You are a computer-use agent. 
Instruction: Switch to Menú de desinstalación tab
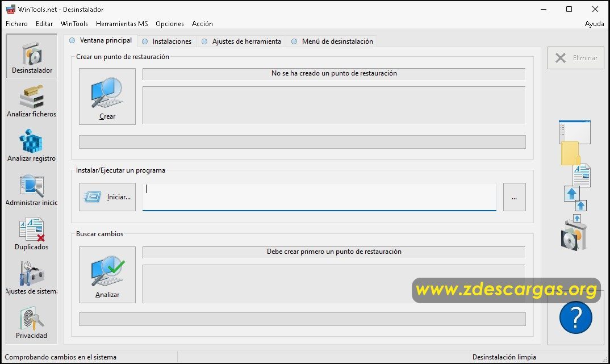click(x=332, y=41)
